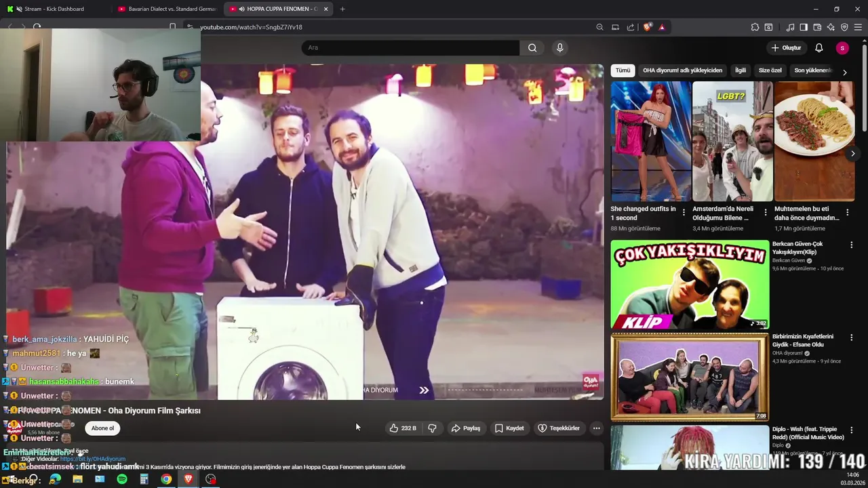Open the 'Muhtemelen bu eti' short thumbnail
This screenshot has height=488, width=868.
pyautogui.click(x=814, y=141)
